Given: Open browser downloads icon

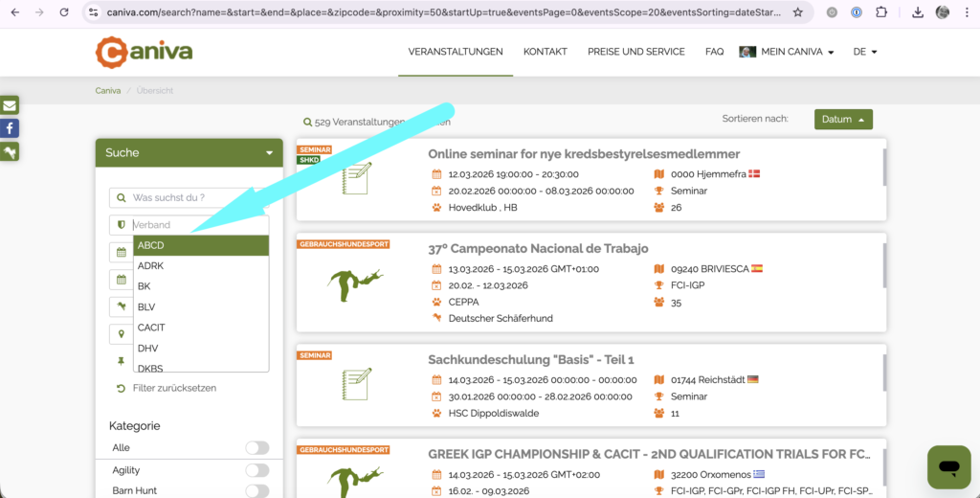Looking at the screenshot, I should tap(918, 12).
